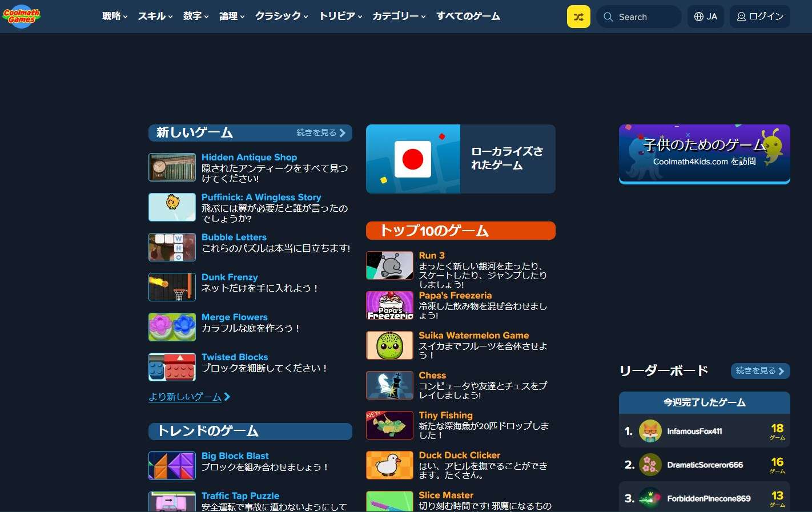Open Twisted Blocks game thumbnail
Screen dimensions: 812x512
point(172,367)
